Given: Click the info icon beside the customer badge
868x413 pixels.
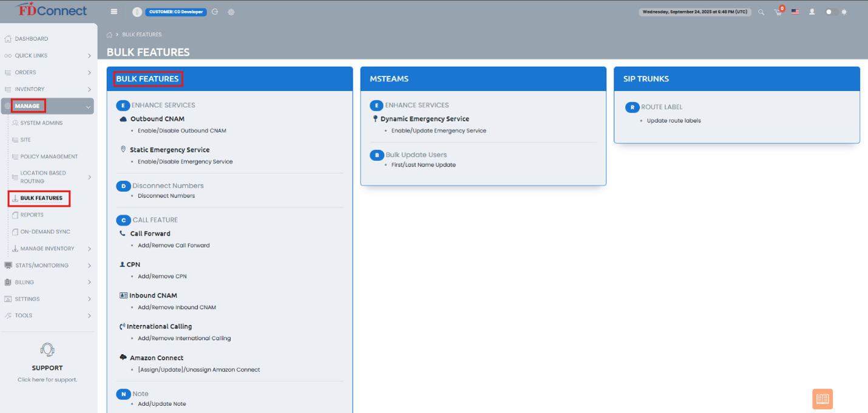Looking at the screenshot, I should [137, 12].
